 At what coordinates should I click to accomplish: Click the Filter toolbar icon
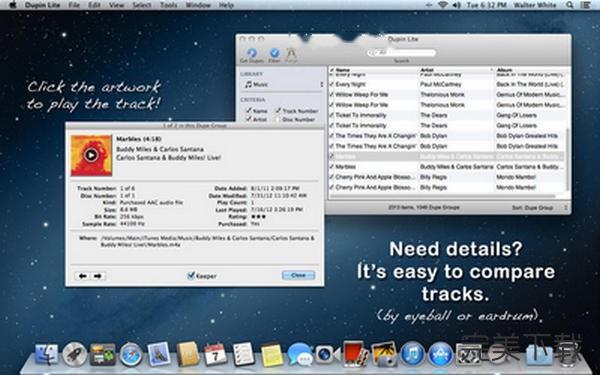click(274, 53)
